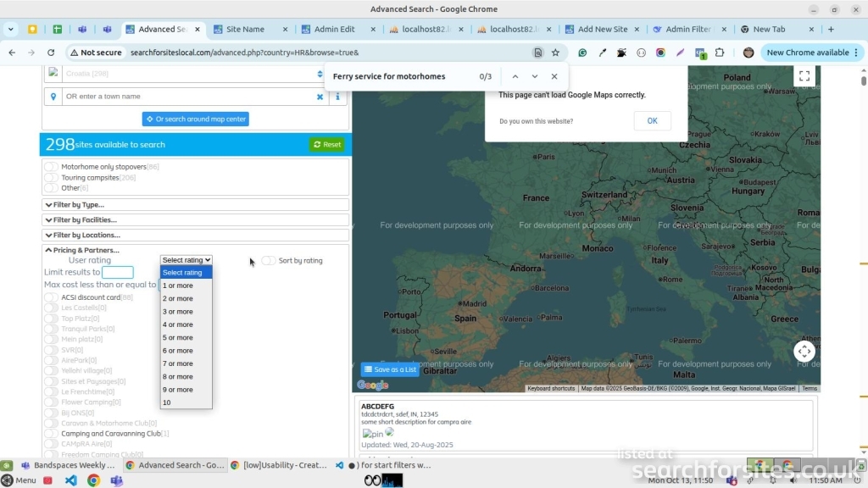Click the Limit results to input field
Viewport: 868px width, 488px height.
click(118, 273)
